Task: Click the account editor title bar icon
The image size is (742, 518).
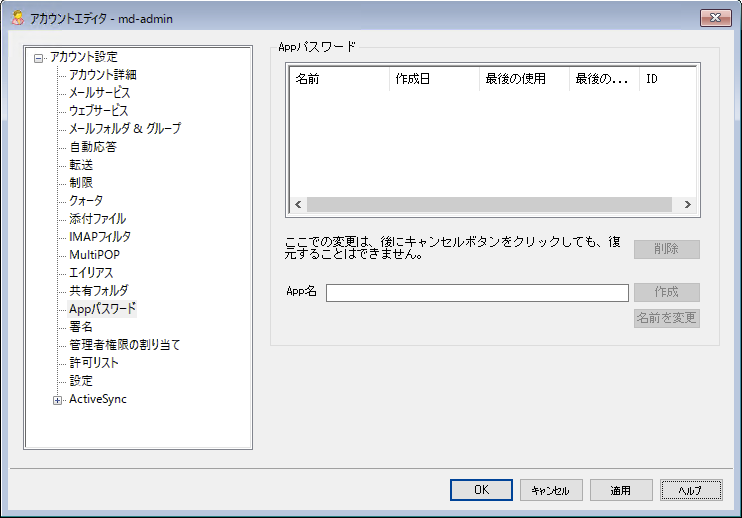Action: coord(17,18)
